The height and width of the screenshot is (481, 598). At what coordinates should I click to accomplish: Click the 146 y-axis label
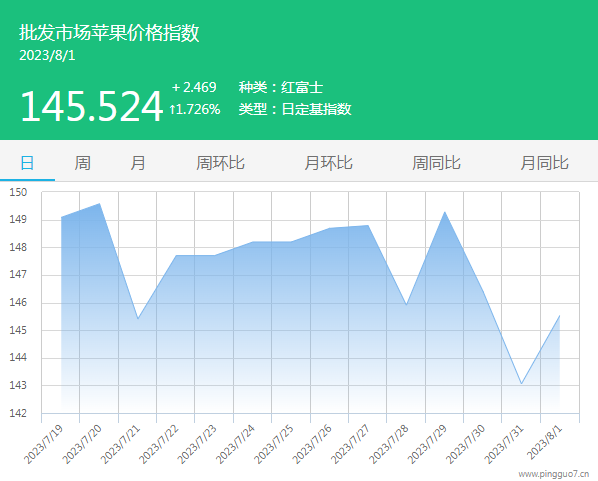coord(18,303)
